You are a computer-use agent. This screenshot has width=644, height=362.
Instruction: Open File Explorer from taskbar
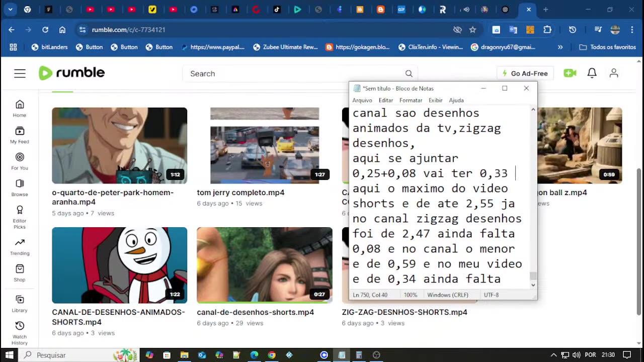click(x=184, y=355)
